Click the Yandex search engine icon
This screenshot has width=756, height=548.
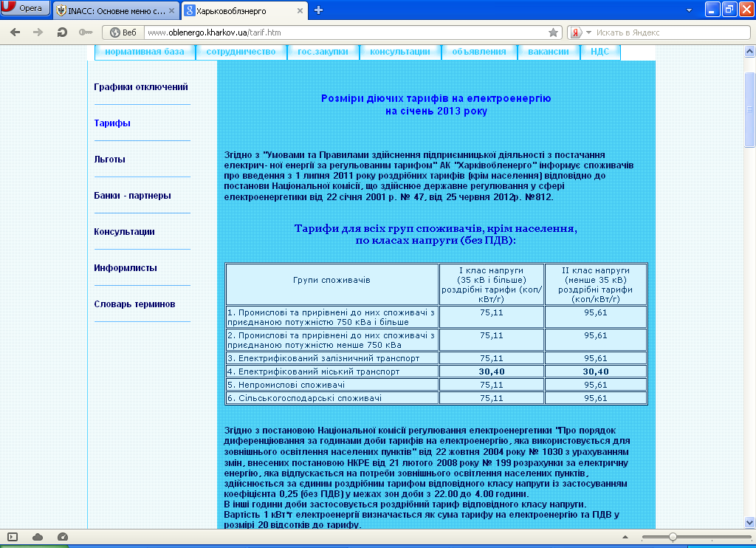point(576,32)
